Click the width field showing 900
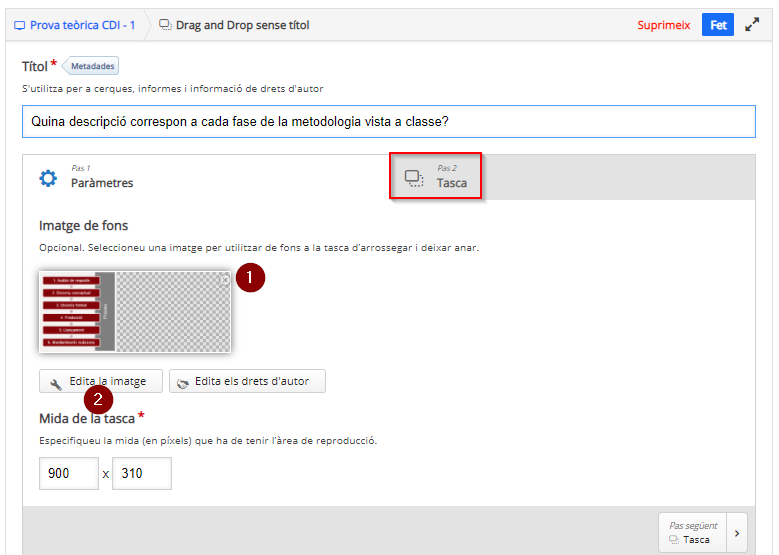Image resolution: width=779 pixels, height=555 pixels. click(69, 474)
